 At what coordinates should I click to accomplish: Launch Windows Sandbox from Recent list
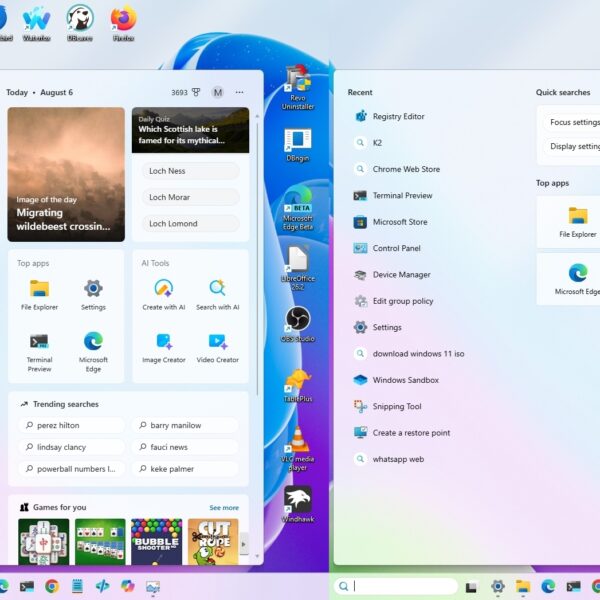[396, 380]
